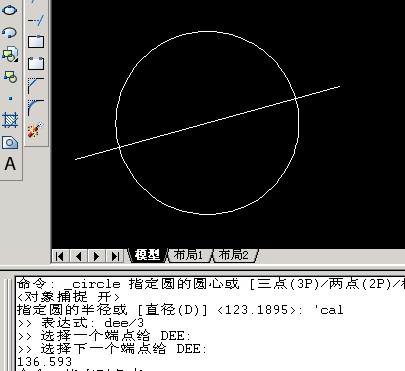Open the 布局1 layout tab

click(x=189, y=256)
